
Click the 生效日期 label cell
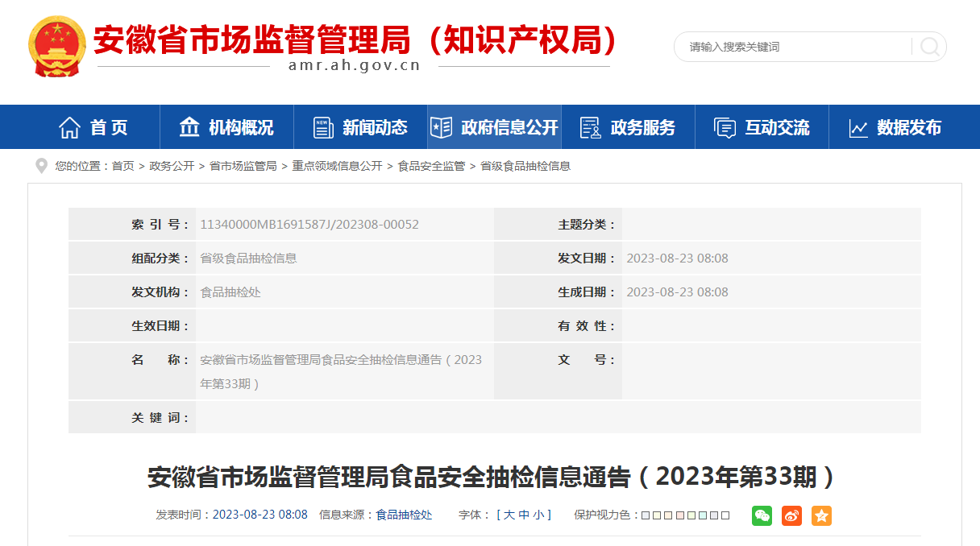[x=132, y=326]
